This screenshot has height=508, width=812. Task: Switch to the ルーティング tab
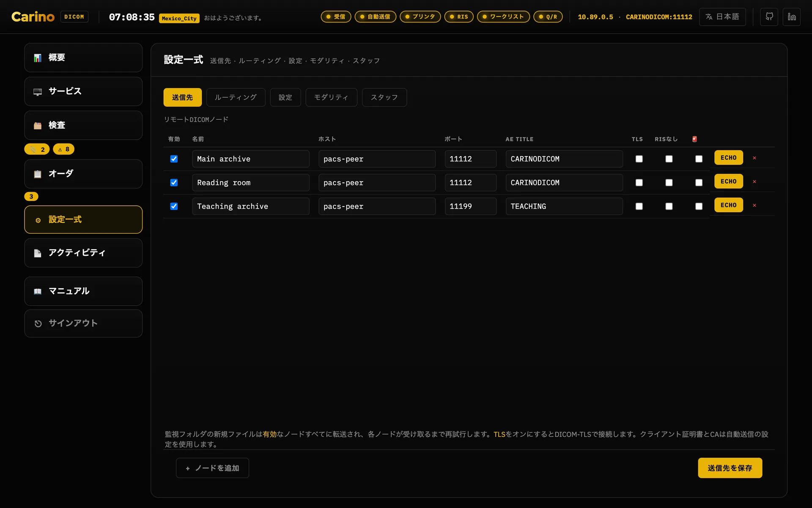[236, 97]
